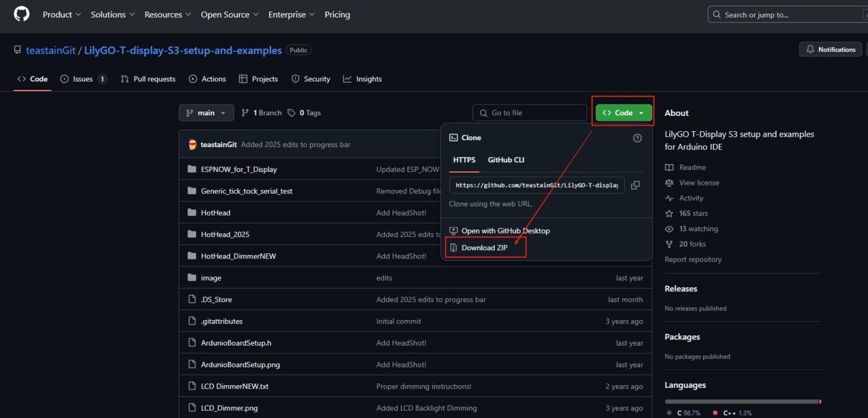The width and height of the screenshot is (868, 418).
Task: Copy the clone URL to clipboard
Action: [635, 185]
